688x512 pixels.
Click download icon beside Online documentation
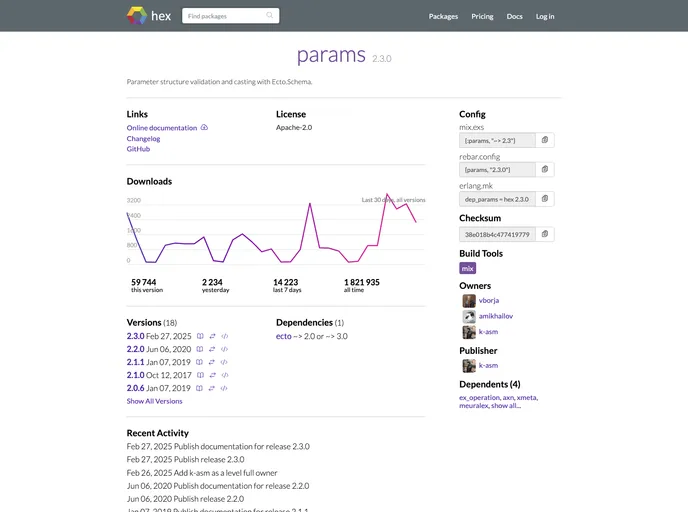[204, 127]
